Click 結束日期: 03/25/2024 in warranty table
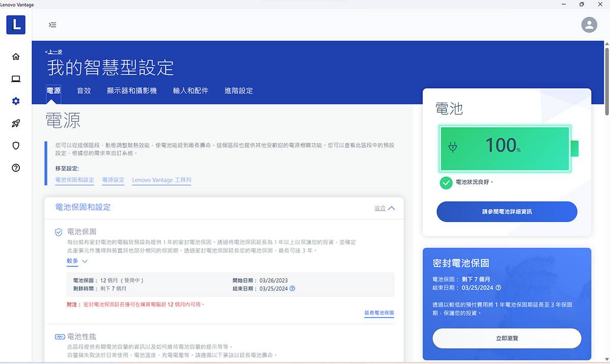Viewport: 610px width, 364px height. click(x=260, y=288)
